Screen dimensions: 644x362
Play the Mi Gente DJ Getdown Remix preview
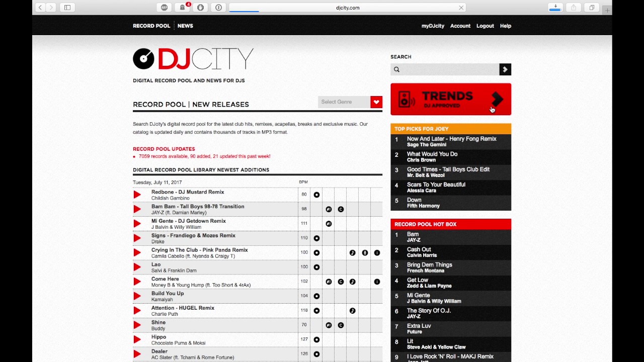click(137, 224)
